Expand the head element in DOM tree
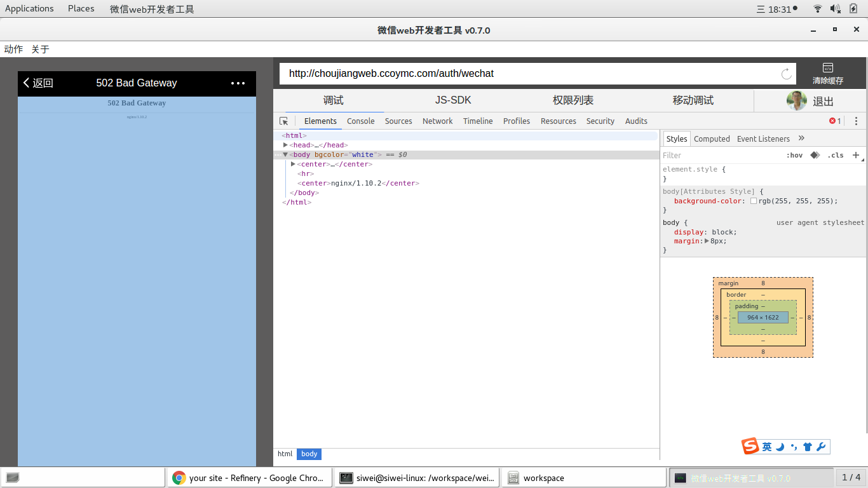This screenshot has height=488, width=868. tap(285, 145)
